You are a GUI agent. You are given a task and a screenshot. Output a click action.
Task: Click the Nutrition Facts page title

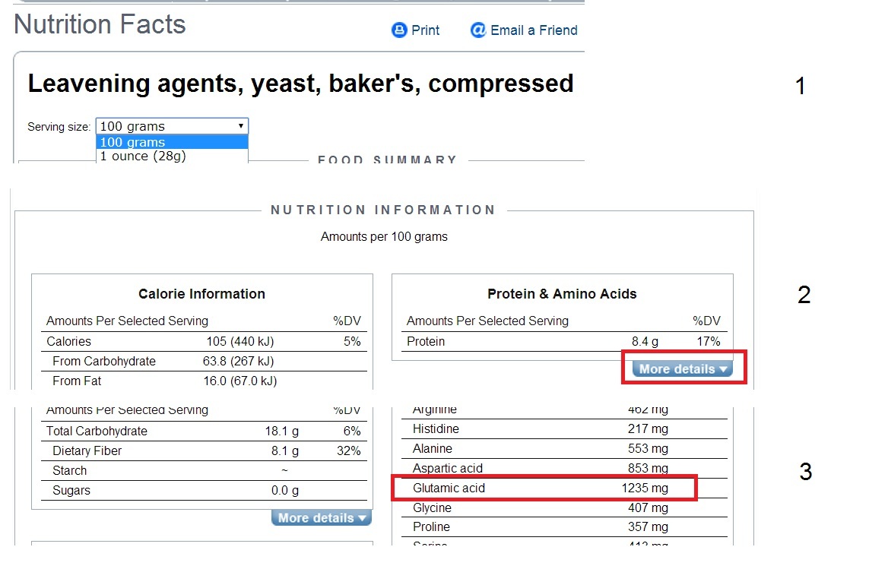pos(100,25)
